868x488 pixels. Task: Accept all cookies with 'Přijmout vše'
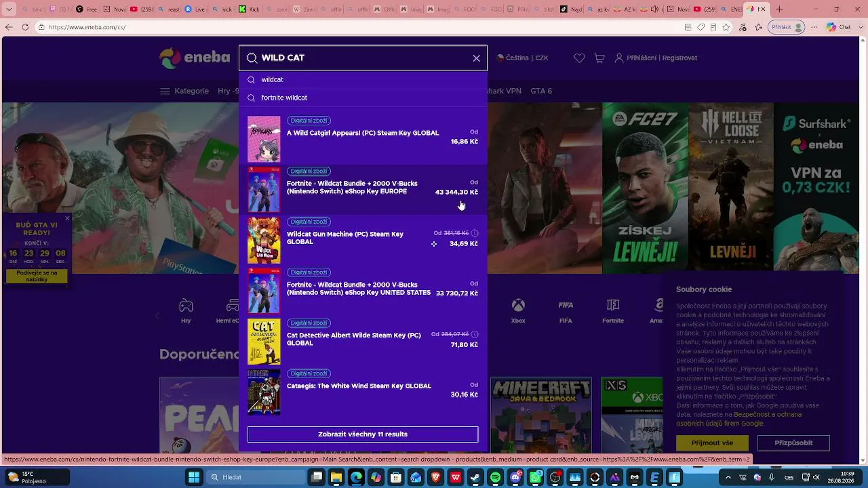(x=712, y=443)
